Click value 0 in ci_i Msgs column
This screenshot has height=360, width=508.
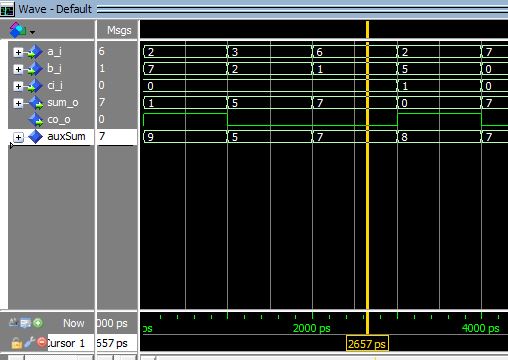click(102, 85)
